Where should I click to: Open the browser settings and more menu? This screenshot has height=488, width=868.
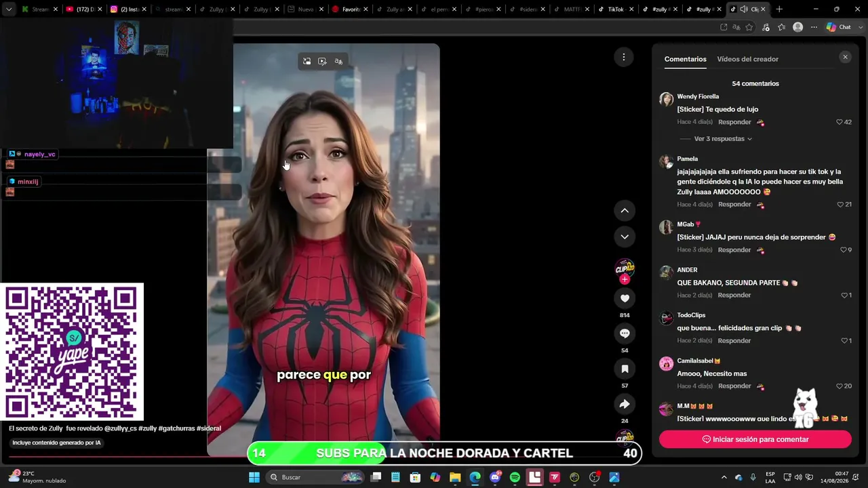814,27
